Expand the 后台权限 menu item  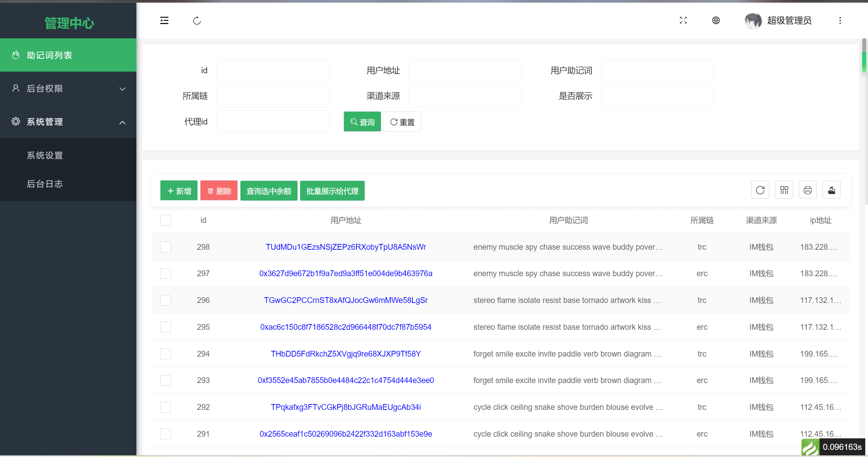(68, 89)
